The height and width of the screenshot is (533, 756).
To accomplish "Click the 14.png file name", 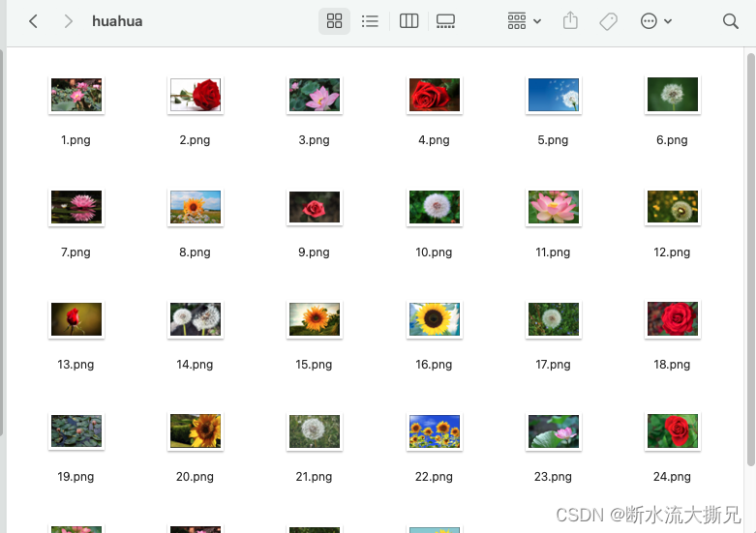I will [195, 365].
